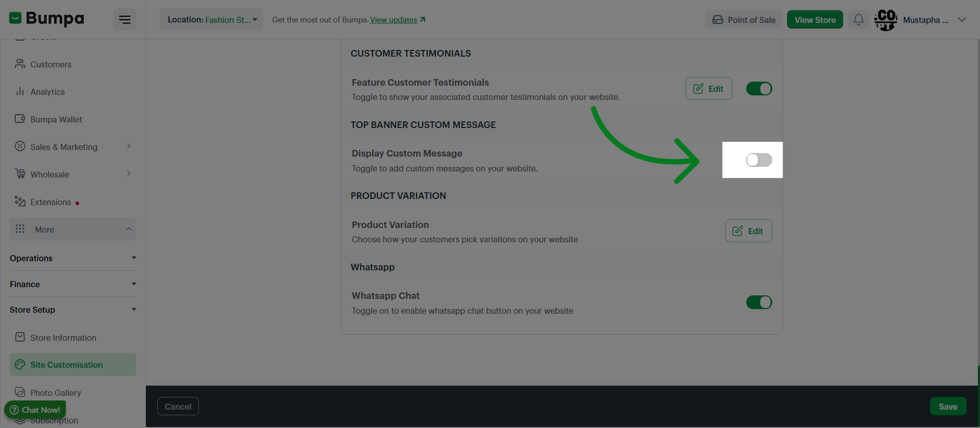This screenshot has height=428, width=980.
Task: Cancel the customisation changes
Action: tap(178, 407)
